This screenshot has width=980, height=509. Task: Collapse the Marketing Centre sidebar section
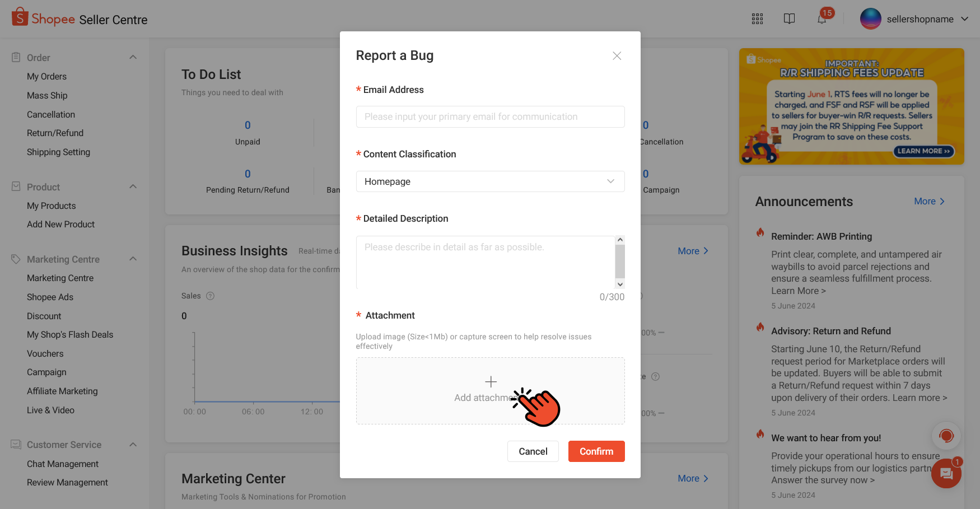point(133,259)
